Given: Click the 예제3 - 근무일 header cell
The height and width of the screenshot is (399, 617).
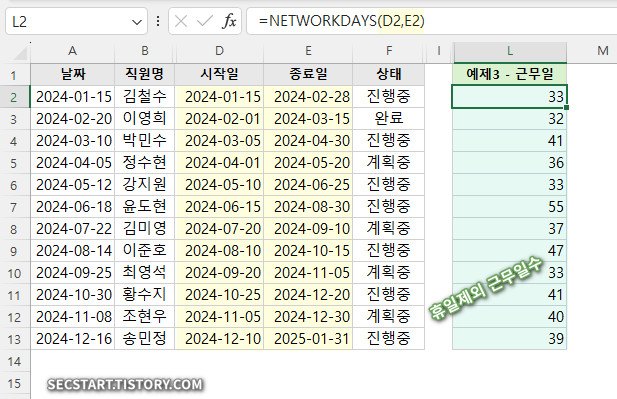Looking at the screenshot, I should [510, 74].
